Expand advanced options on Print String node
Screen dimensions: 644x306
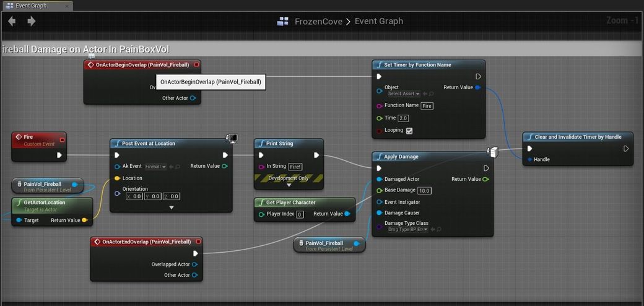pos(289,185)
